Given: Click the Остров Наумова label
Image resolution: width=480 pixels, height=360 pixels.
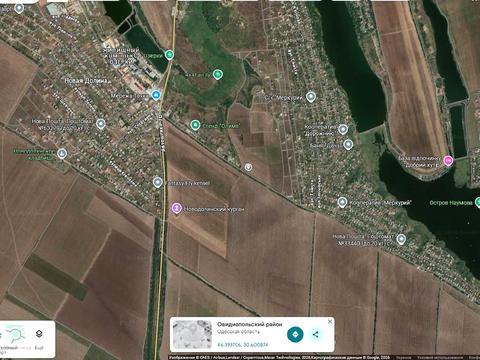Looking at the screenshot, I should 451,202.
